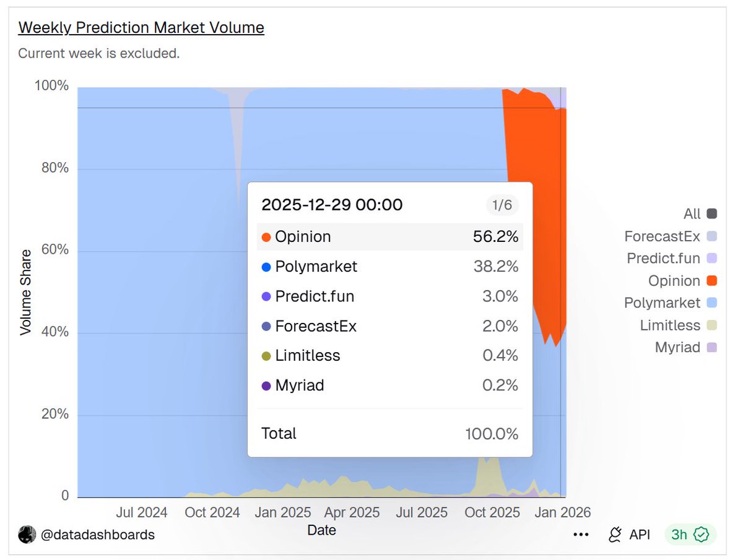Click the 3h refresh status badge
743x560 pixels.
[x=690, y=535]
